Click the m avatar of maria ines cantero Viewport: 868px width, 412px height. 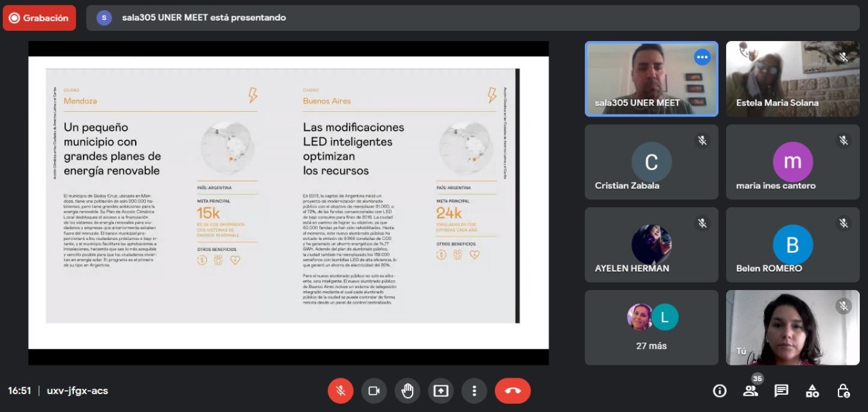[793, 162]
